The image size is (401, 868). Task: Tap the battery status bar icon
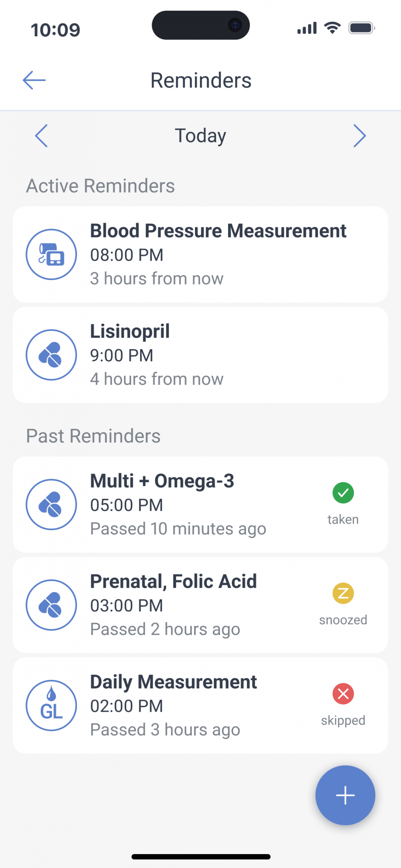[x=361, y=28]
